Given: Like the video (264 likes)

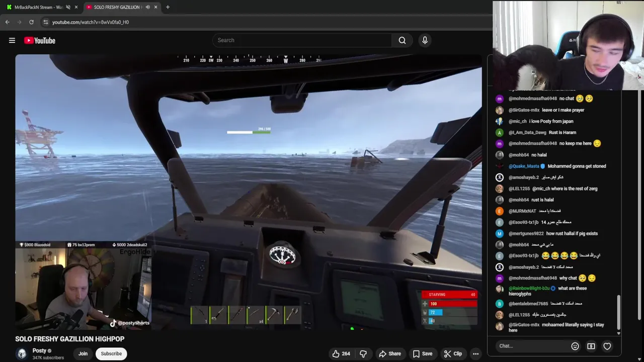Looking at the screenshot, I should pos(341,353).
